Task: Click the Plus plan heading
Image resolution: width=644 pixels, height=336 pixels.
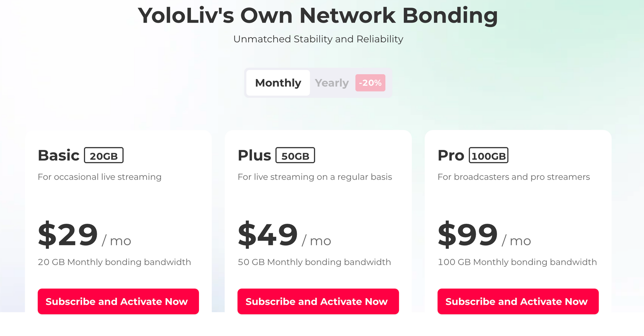Action: tap(254, 155)
